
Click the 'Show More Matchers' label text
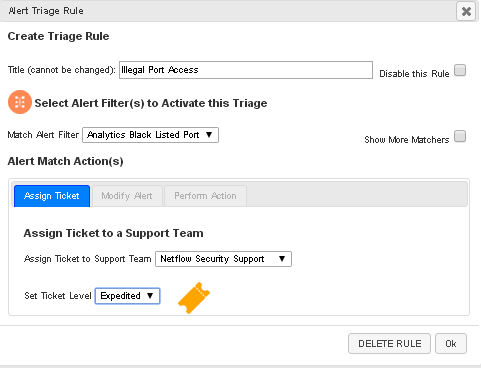[x=407, y=139]
